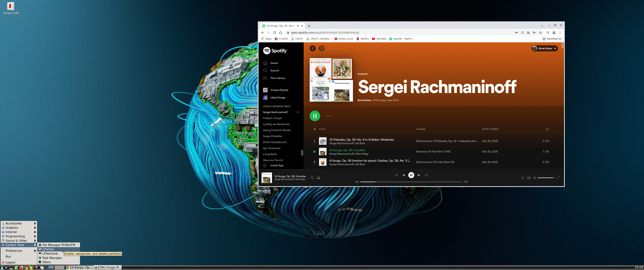
Task: Click the Create Playlist plus icon
Action: click(x=265, y=90)
